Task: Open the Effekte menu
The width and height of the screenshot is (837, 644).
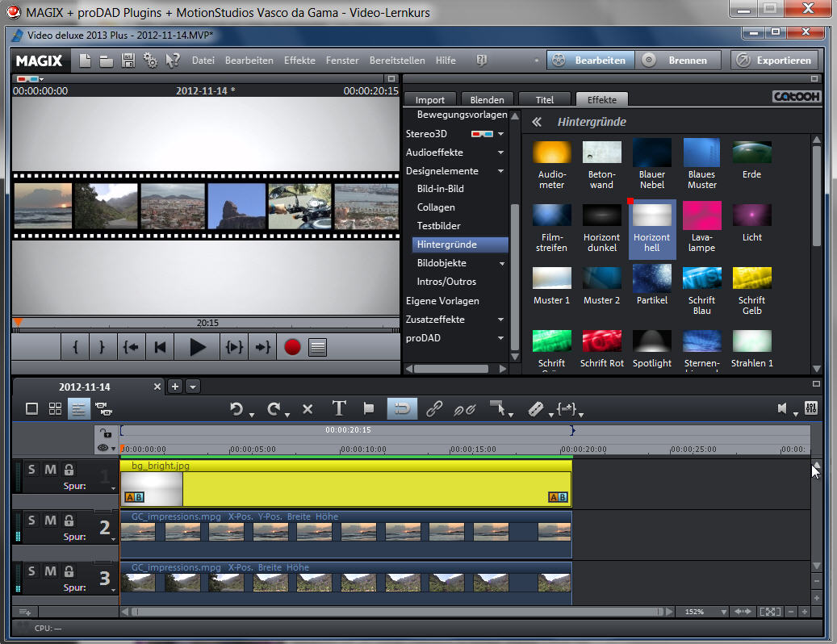Action: click(x=299, y=61)
